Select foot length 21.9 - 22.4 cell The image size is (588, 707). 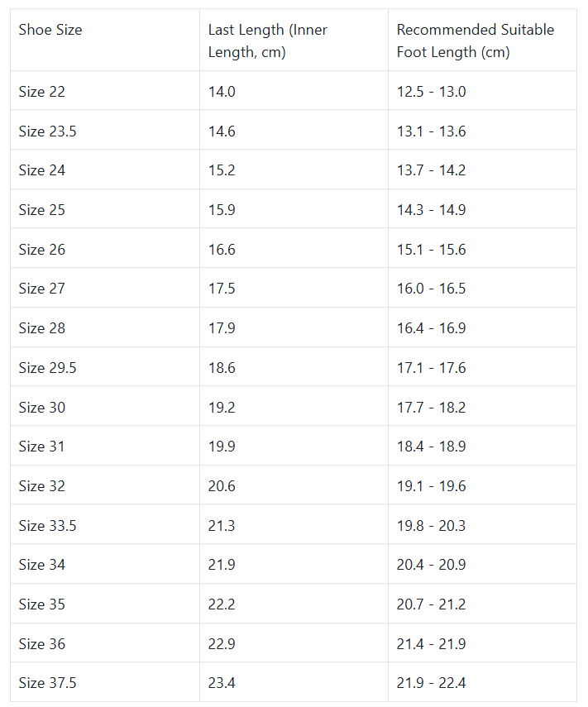431,683
